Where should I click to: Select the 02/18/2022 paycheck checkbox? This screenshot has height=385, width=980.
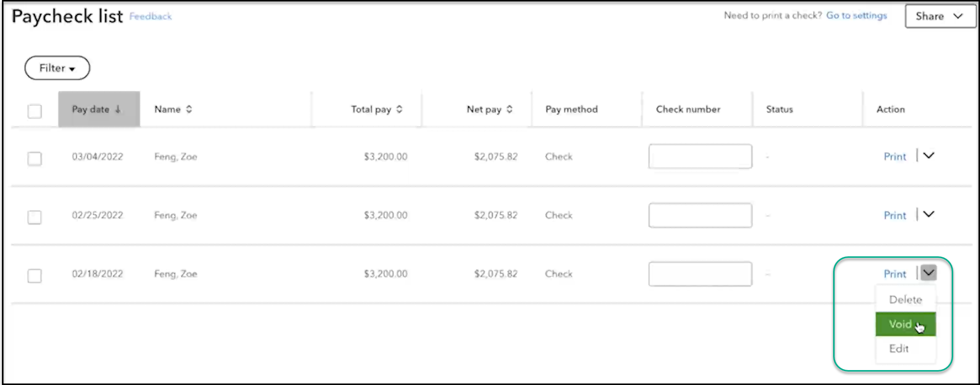(x=35, y=276)
